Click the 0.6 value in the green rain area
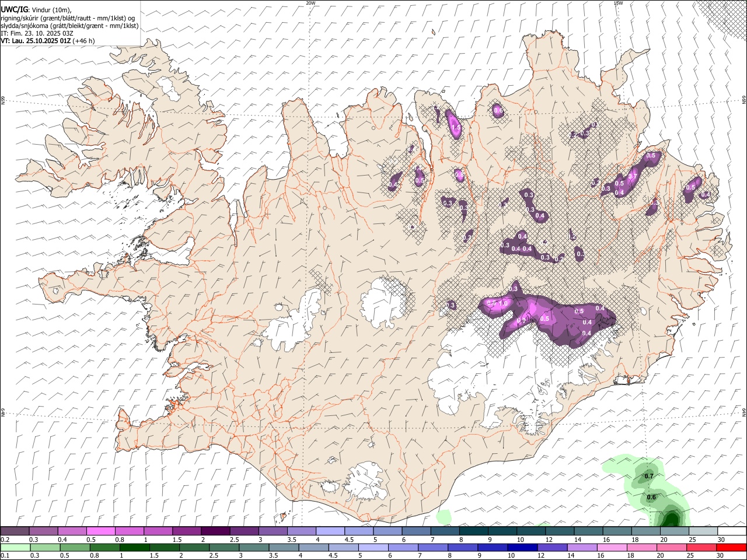The image size is (747, 560). (x=652, y=498)
